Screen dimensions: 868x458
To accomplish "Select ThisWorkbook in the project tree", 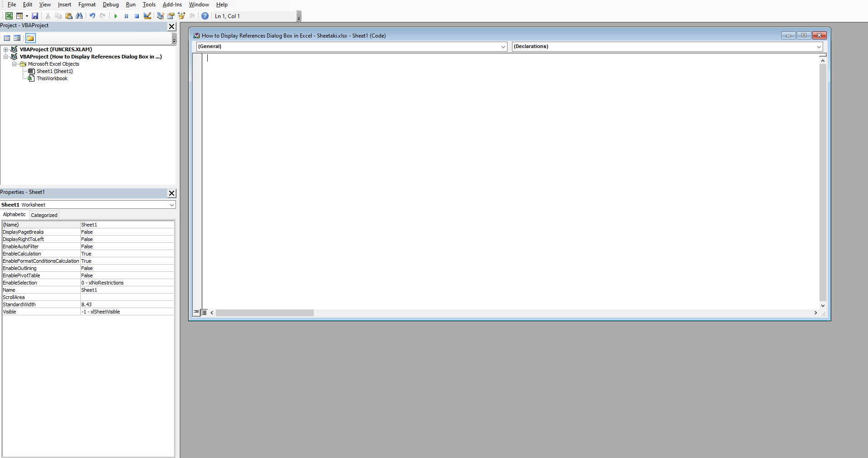I will click(52, 78).
